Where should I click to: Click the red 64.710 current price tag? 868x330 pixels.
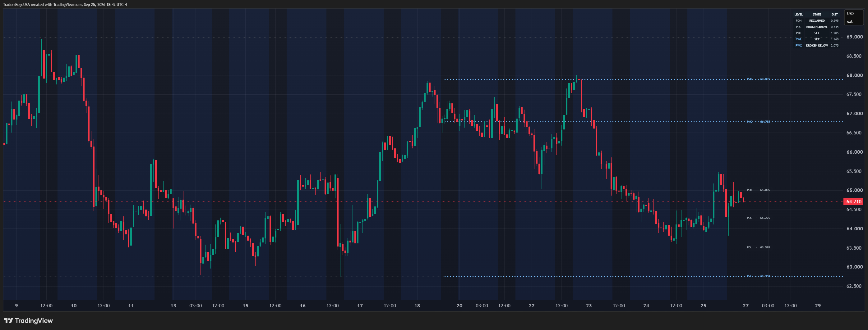click(853, 202)
